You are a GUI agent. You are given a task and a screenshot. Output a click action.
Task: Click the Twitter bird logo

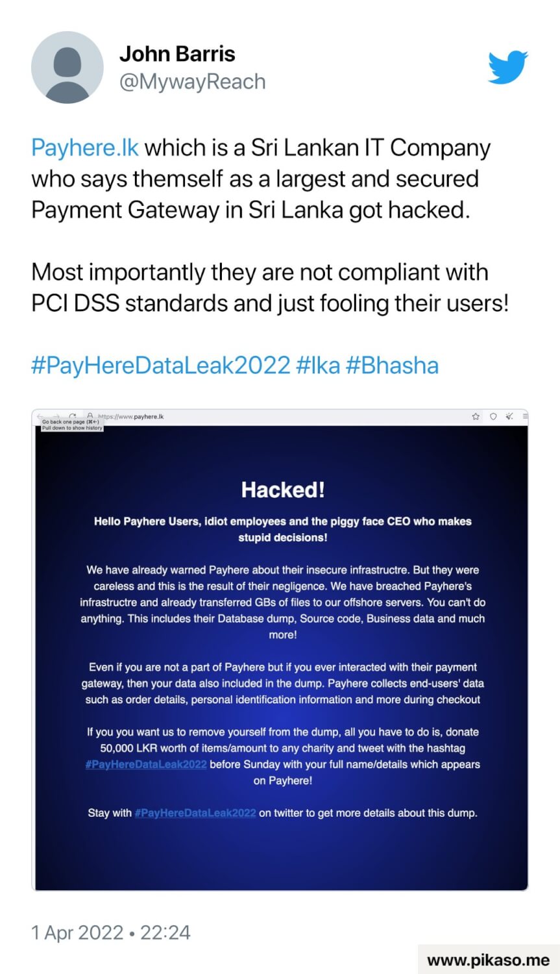(507, 68)
